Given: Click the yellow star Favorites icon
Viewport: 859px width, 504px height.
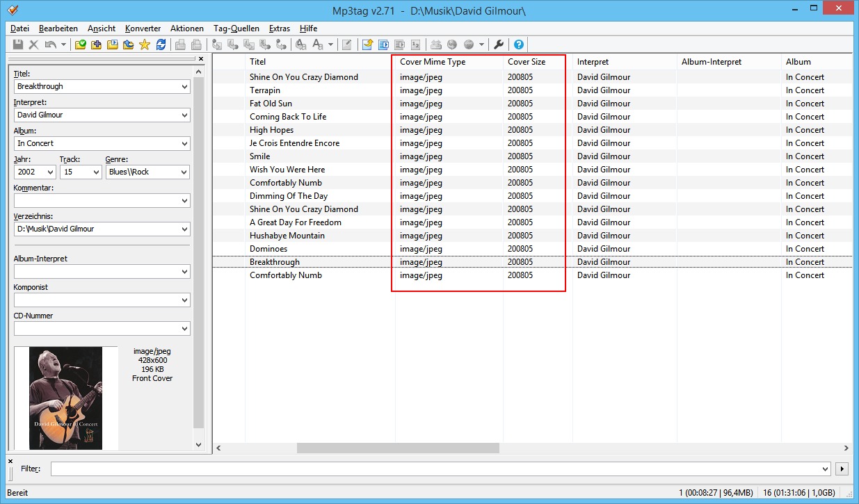Looking at the screenshot, I should click(x=144, y=44).
